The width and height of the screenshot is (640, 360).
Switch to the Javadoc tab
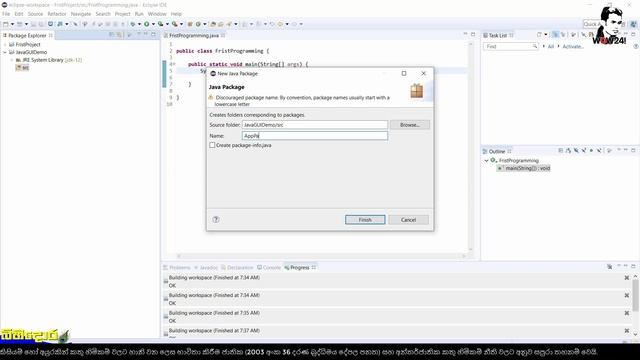(x=206, y=267)
